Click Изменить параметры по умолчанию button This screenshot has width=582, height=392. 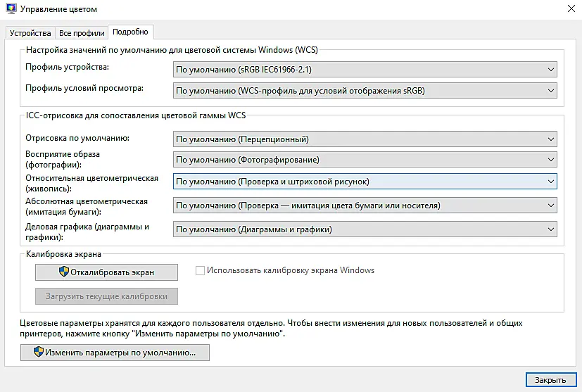[x=115, y=353]
